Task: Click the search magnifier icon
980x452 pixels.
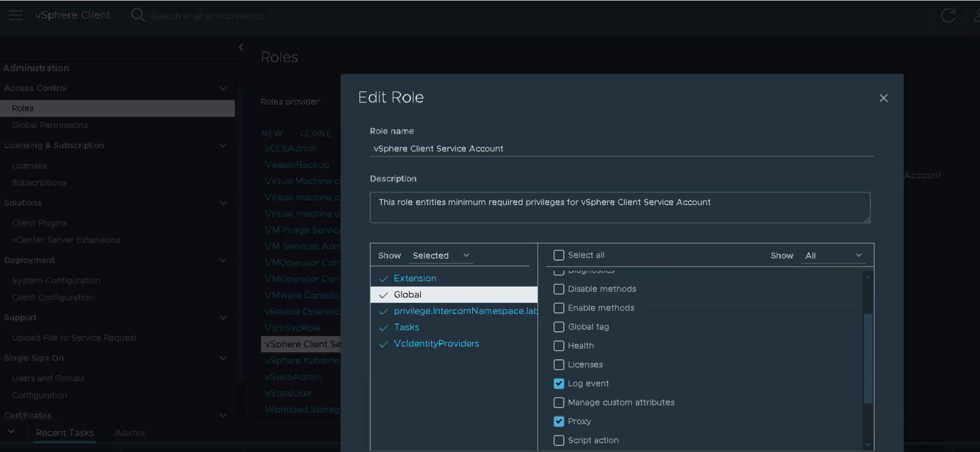Action: (x=138, y=15)
